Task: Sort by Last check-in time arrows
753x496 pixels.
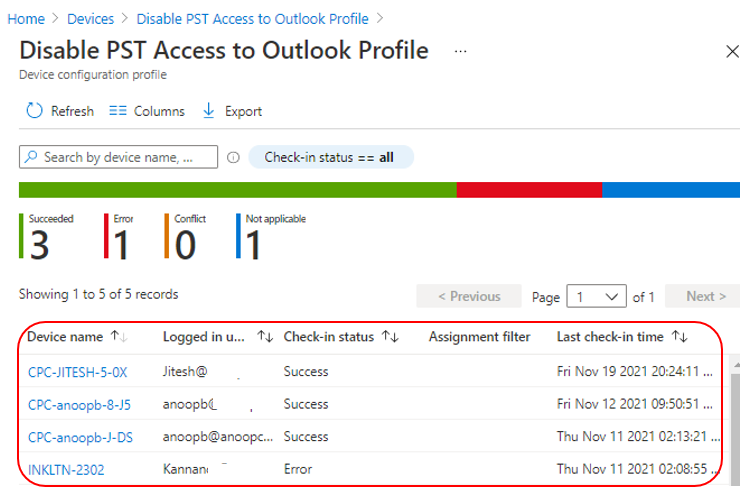Action: tap(680, 337)
